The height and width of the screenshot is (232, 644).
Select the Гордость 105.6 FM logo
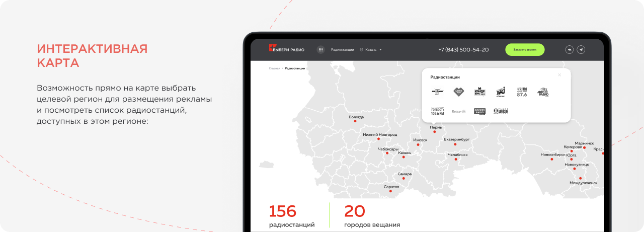[437, 111]
